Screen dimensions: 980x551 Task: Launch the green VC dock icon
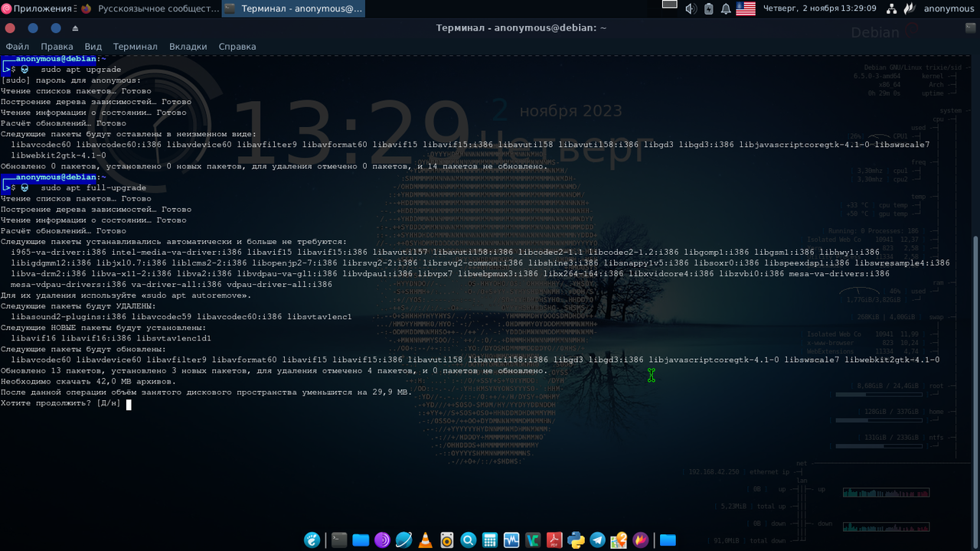coord(533,540)
